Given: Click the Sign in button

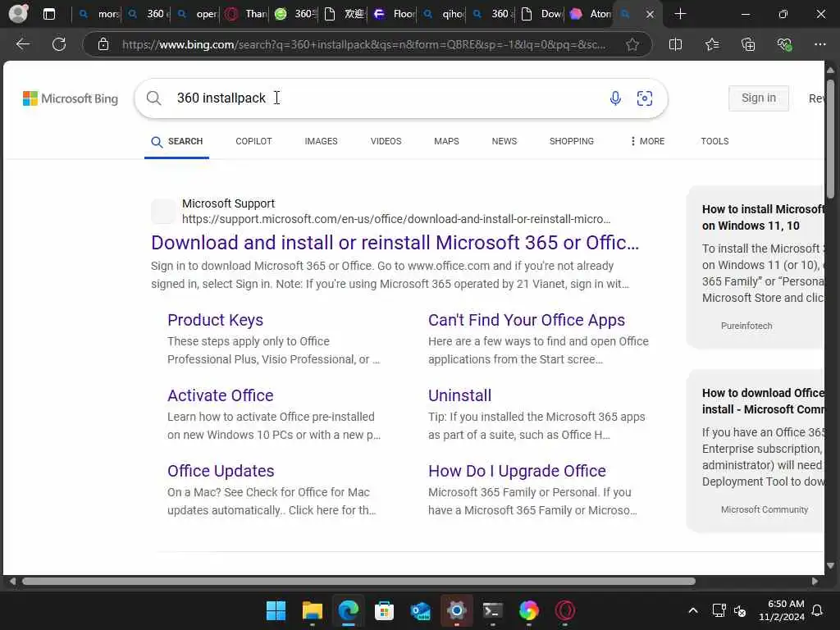Looking at the screenshot, I should pos(758,98).
